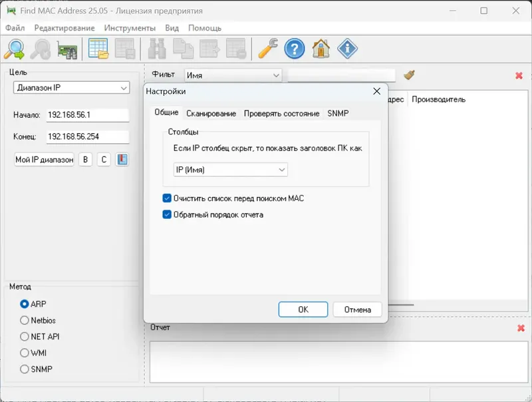Open About with blue info diamond icon
This screenshot has width=532, height=402.
347,49
